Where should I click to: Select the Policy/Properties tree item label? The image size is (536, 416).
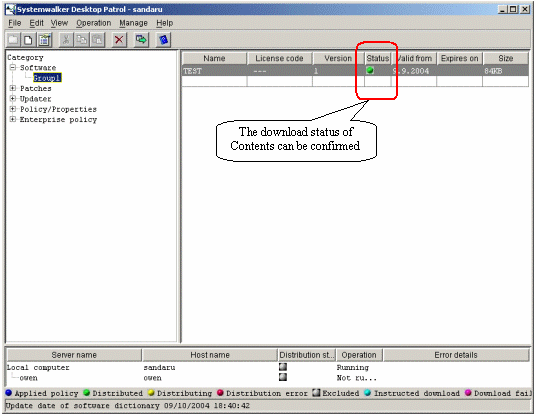coord(58,109)
